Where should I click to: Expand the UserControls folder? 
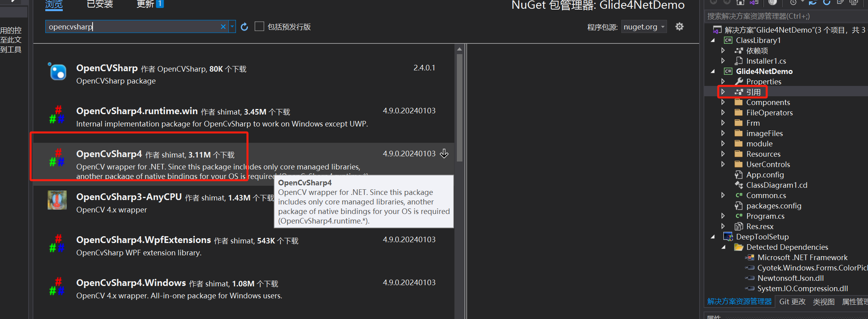pyautogui.click(x=723, y=164)
